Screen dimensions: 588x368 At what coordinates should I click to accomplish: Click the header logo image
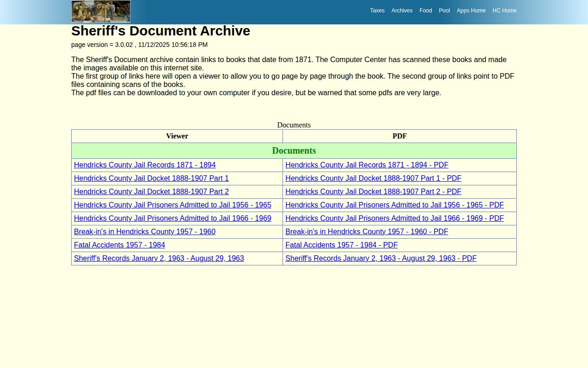click(101, 11)
